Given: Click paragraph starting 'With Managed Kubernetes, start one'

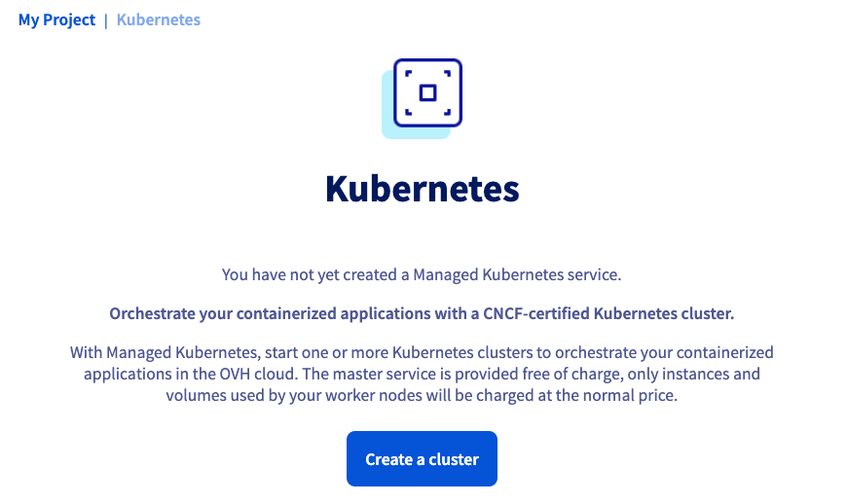Looking at the screenshot, I should click(422, 374).
